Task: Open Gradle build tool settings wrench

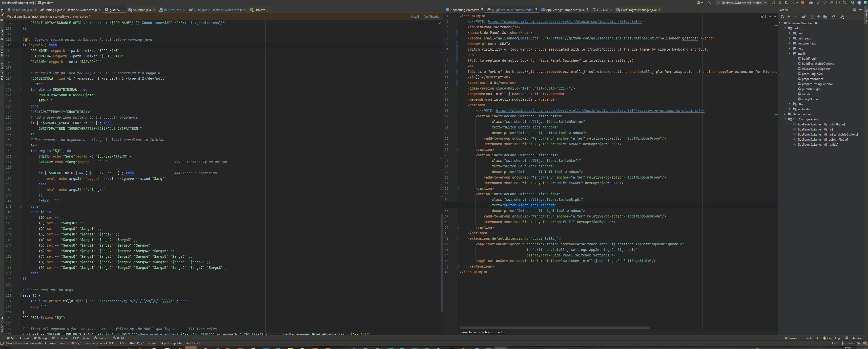Action: tap(842, 16)
